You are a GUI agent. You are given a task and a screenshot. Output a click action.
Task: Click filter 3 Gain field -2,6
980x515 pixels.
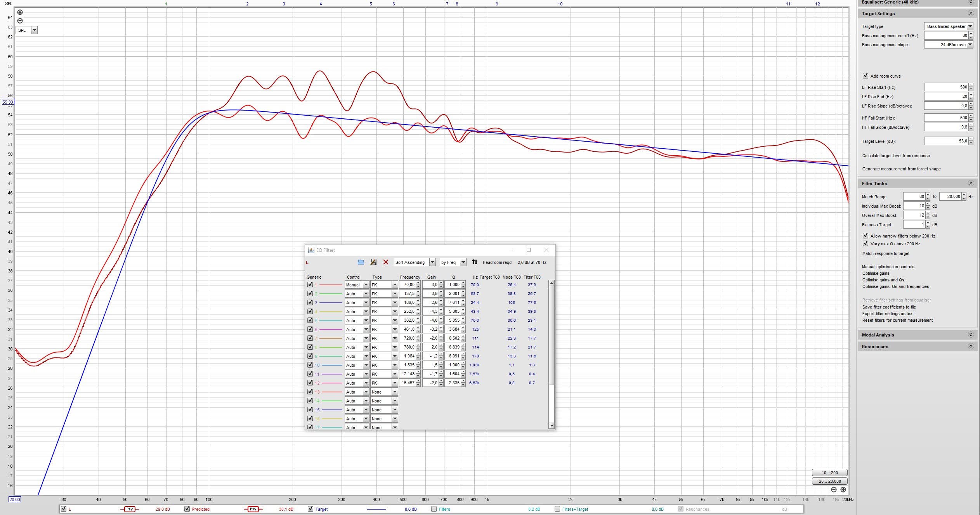point(430,303)
